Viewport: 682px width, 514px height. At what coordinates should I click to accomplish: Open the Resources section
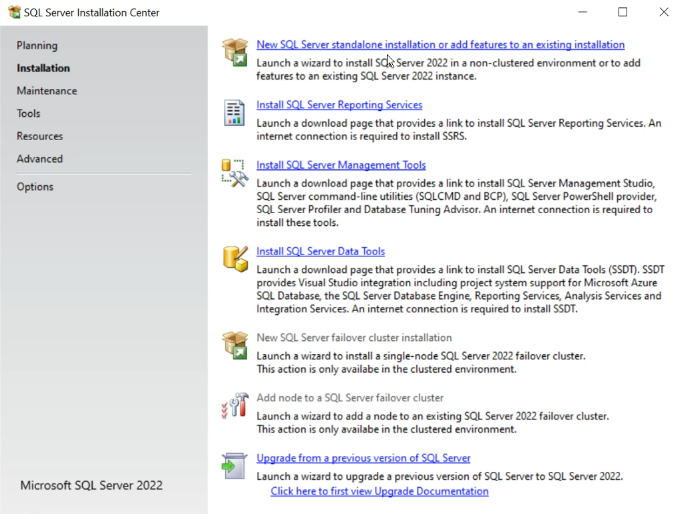(x=40, y=136)
